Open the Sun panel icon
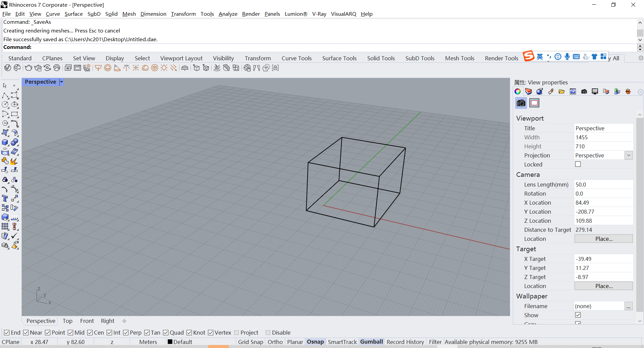The image size is (644, 348). point(628,91)
